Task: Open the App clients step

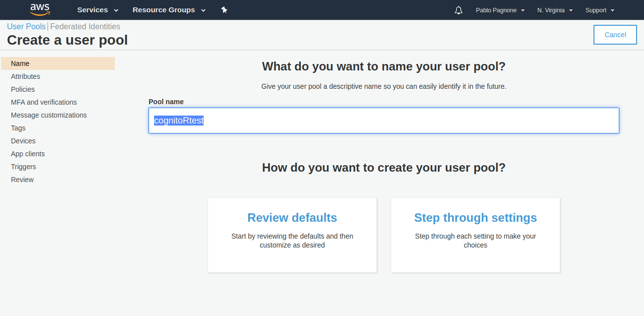Action: point(28,154)
